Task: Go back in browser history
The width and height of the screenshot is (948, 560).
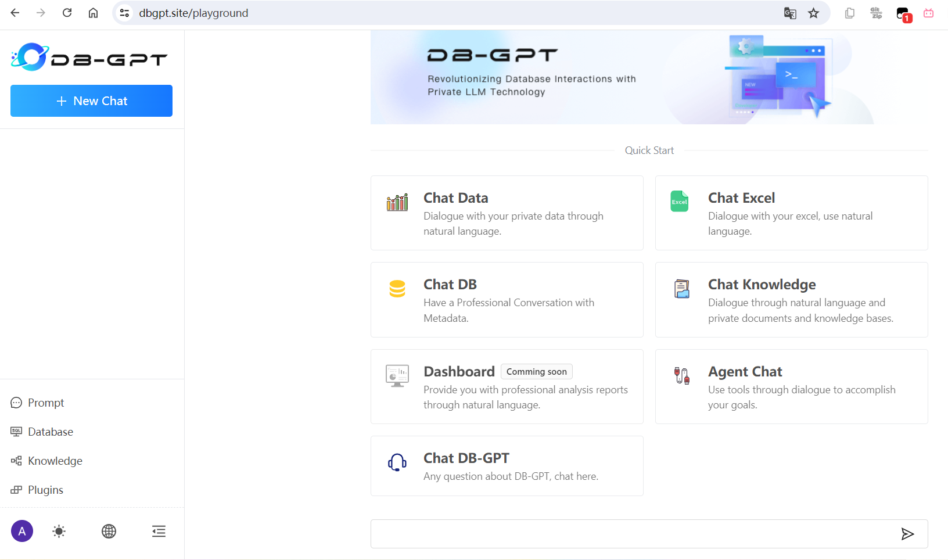Action: point(15,13)
